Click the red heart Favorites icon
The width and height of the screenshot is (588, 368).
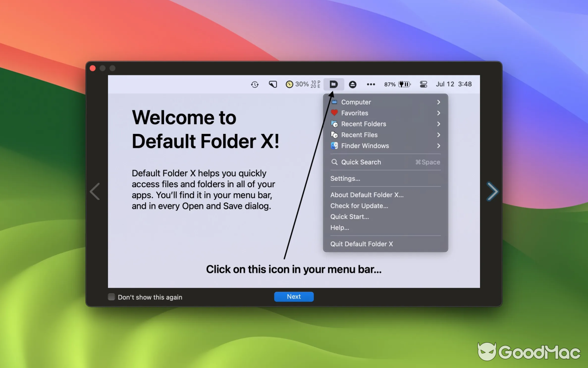(x=334, y=113)
